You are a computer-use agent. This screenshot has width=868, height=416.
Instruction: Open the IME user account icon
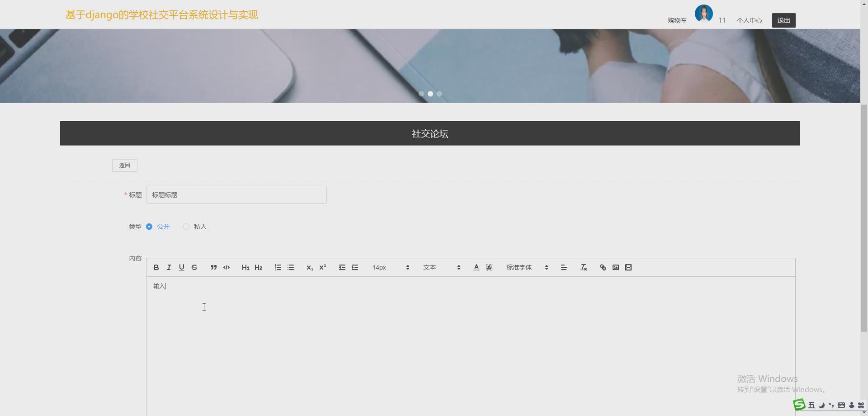point(852,405)
